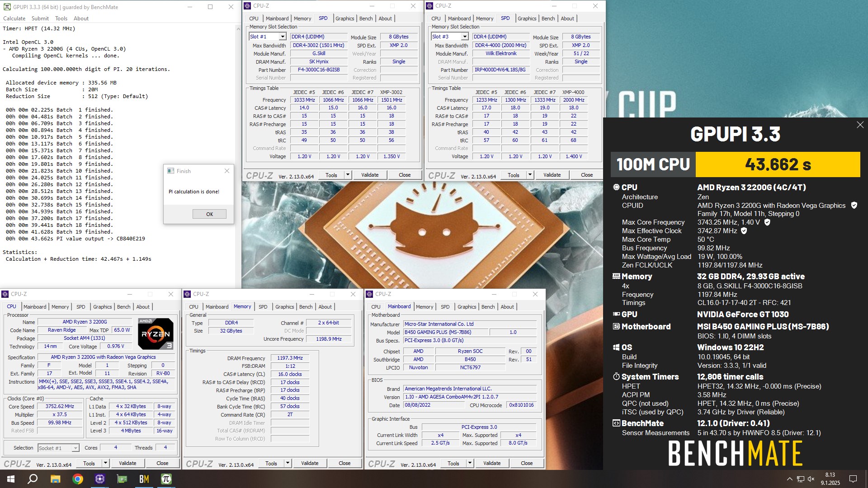Image resolution: width=868 pixels, height=488 pixels.
Task: Open the Slot #3 memory slot dropdown
Action: (x=465, y=37)
